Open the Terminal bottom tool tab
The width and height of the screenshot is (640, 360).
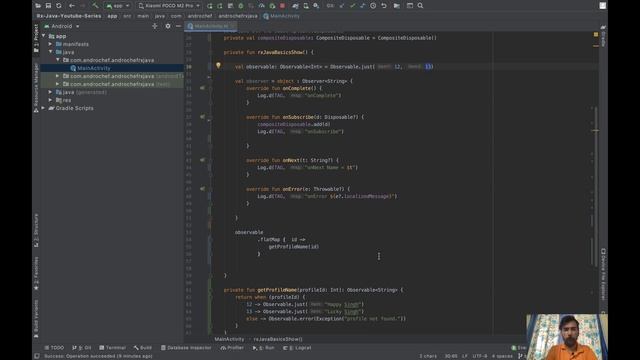(113, 348)
